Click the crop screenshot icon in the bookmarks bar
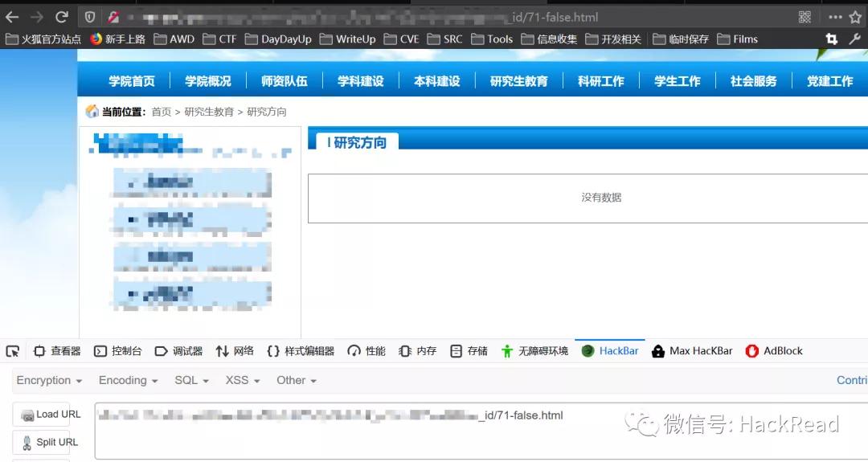This screenshot has height=462, width=868. pos(832,39)
